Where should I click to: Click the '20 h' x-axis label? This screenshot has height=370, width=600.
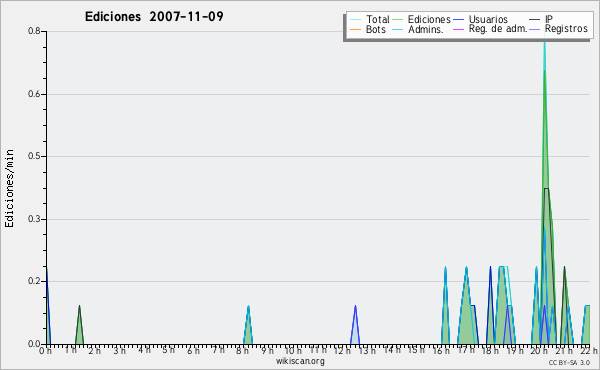(539, 350)
